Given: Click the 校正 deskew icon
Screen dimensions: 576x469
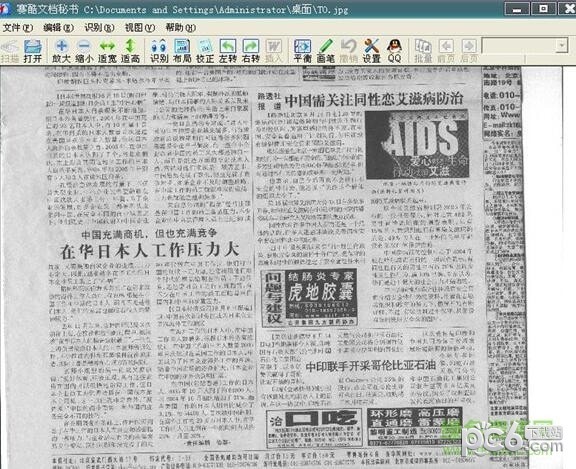Looking at the screenshot, I should 205,51.
